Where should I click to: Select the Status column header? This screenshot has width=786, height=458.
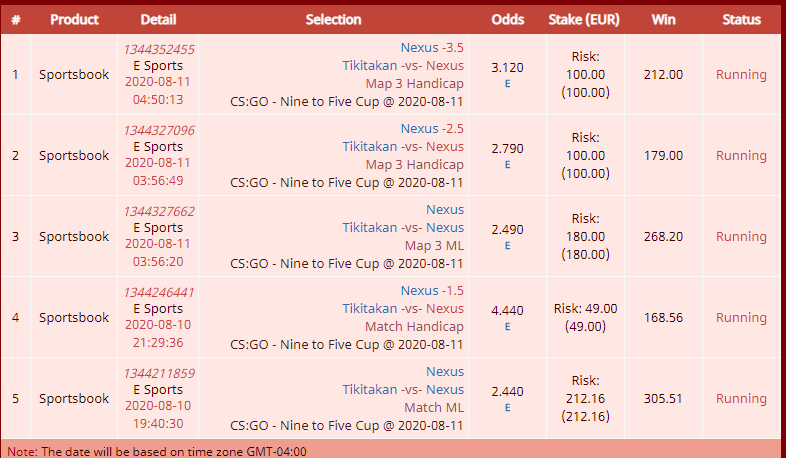(741, 20)
